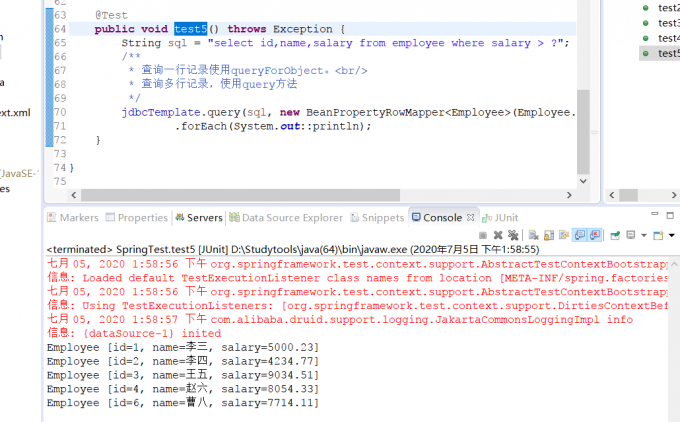Click line number 70 in the gutter

pyautogui.click(x=60, y=112)
